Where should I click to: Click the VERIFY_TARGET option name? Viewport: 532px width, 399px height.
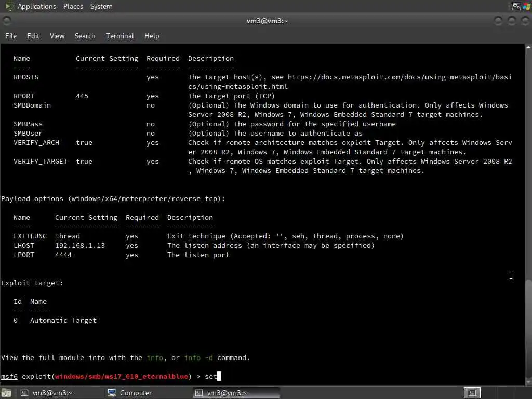pos(41,162)
